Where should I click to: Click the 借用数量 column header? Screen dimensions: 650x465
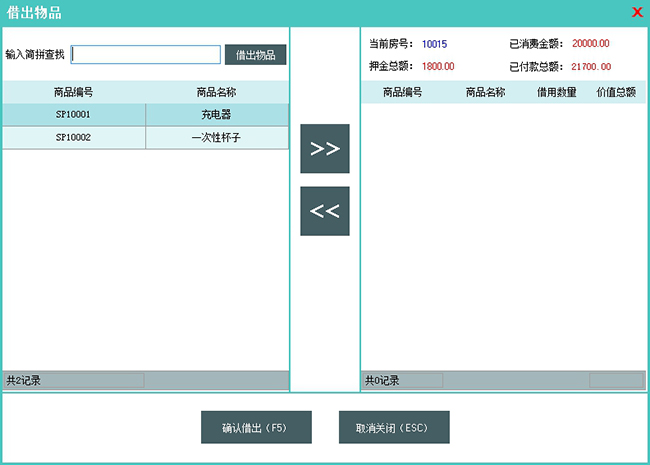(556, 92)
